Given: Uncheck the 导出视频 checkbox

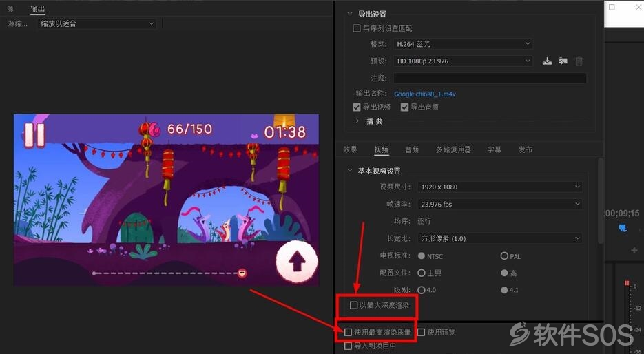Looking at the screenshot, I should (357, 107).
